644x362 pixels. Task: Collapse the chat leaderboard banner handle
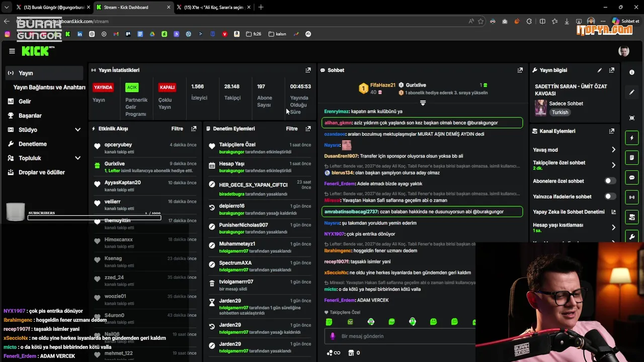[x=423, y=103]
